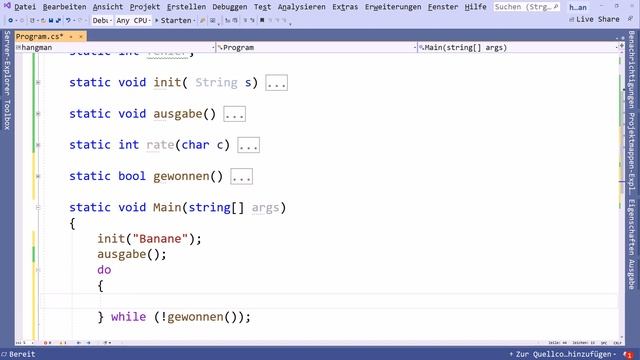Open the Ausgabe side tab

click(x=631, y=274)
